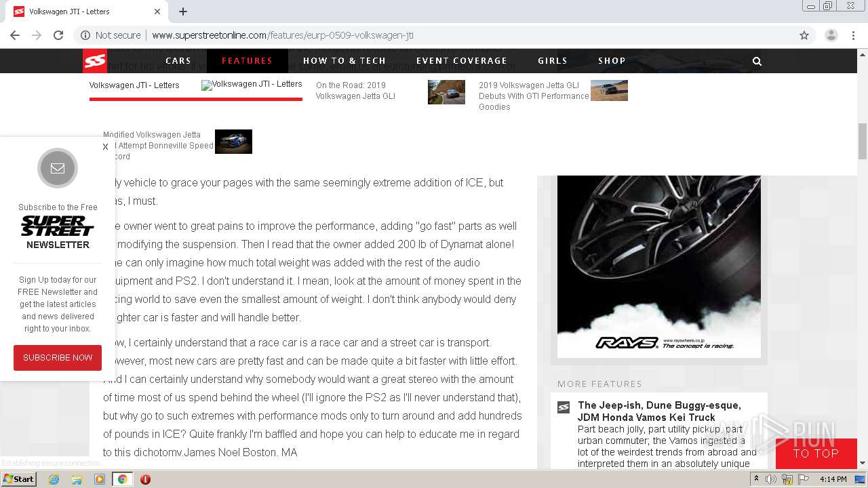868x488 pixels.
Task: Click the MORE FEATURES heading
Action: tap(599, 384)
